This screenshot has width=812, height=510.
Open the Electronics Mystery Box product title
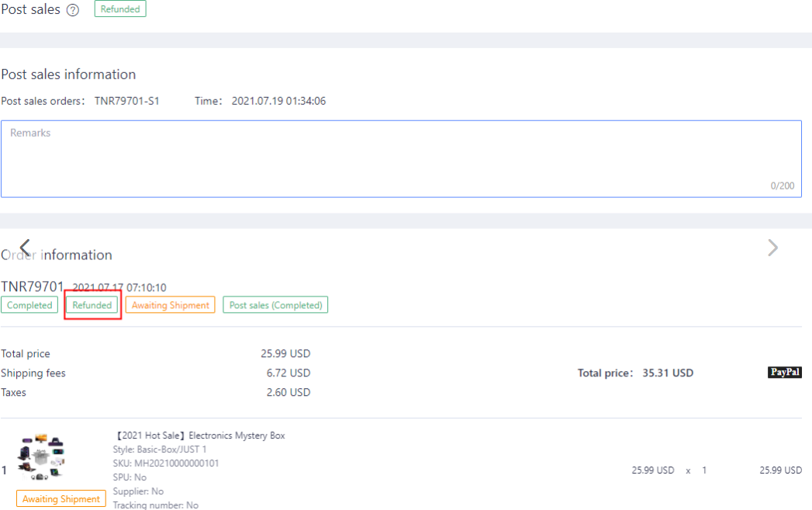199,435
